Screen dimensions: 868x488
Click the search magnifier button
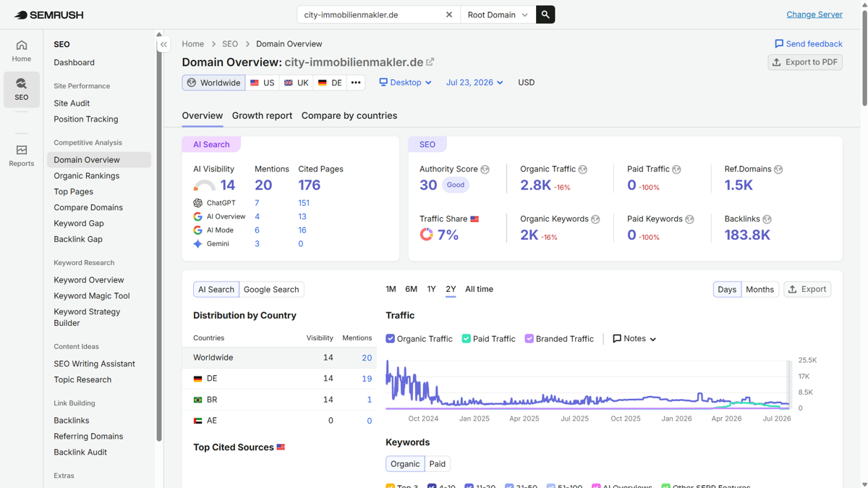click(x=545, y=14)
